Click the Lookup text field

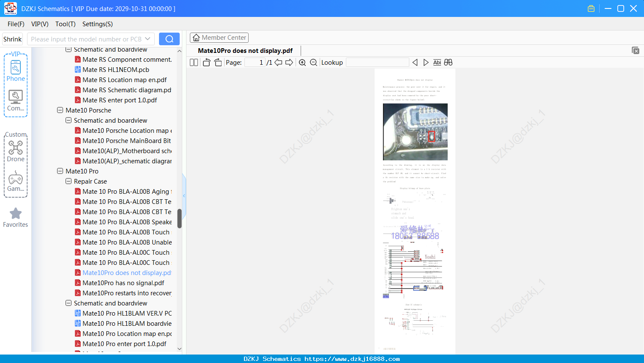point(378,63)
